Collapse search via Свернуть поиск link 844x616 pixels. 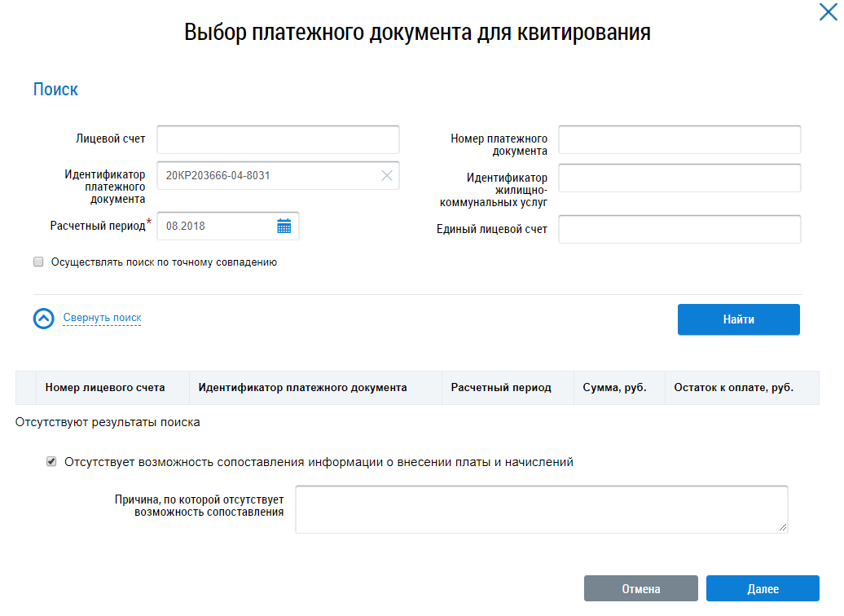(102, 318)
